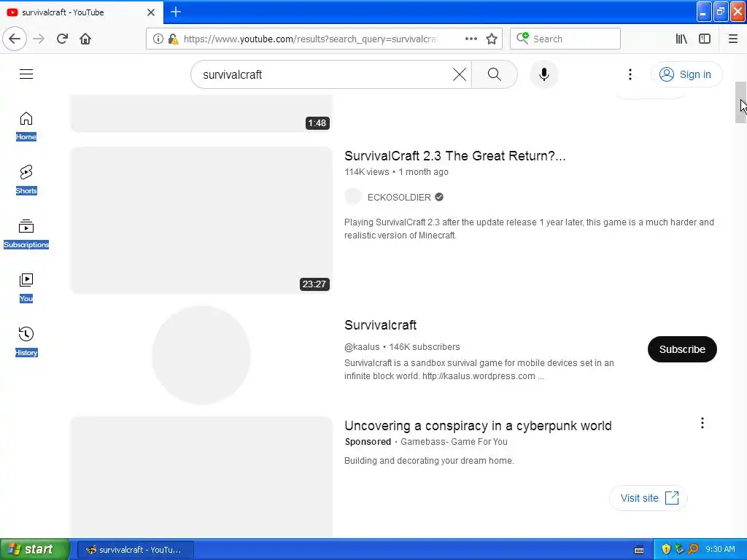Select the survivalcraft - YouTube taskbar button
This screenshot has height=560, width=747.
point(135,550)
